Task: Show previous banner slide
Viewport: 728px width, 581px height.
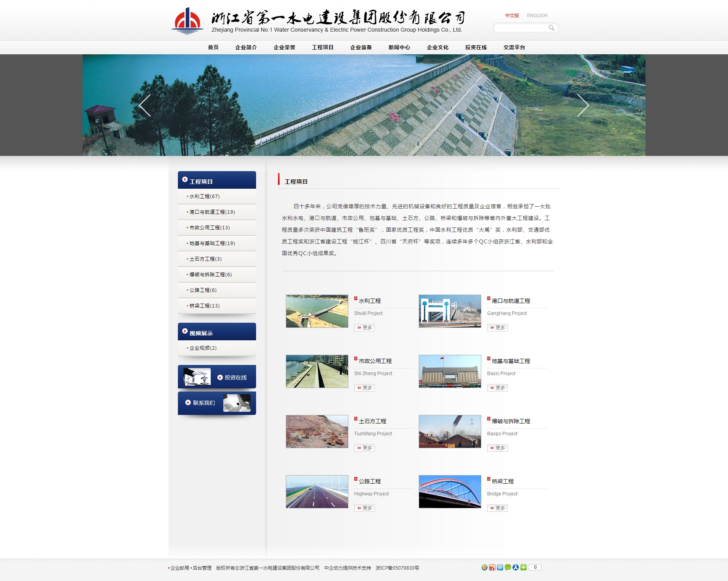Action: (145, 105)
